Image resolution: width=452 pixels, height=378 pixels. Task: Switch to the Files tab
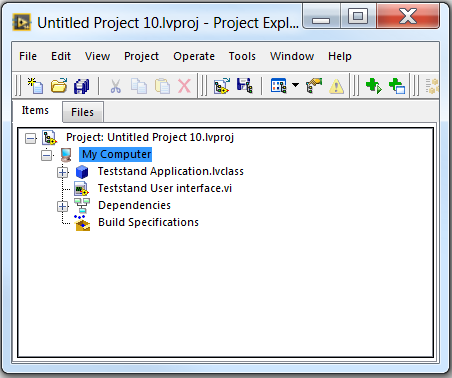point(82,112)
